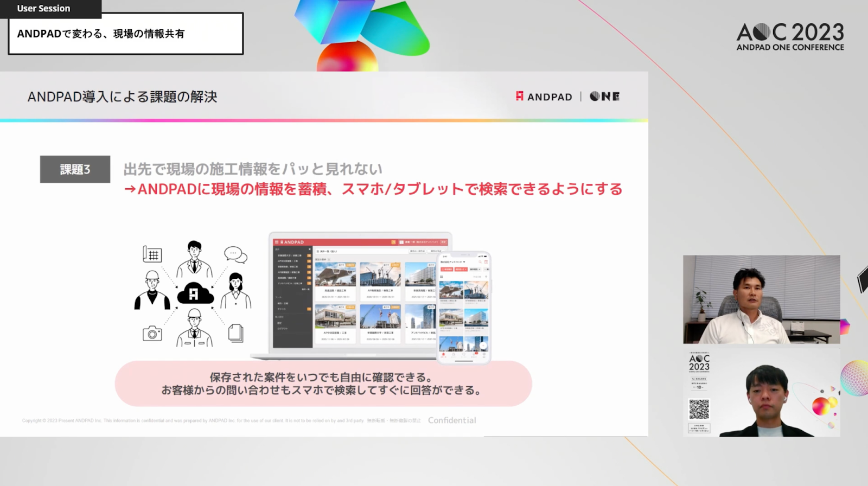Screen dimensions: 868x486
Task: Tap the red home icon in phone bottom bar
Action: (x=444, y=354)
